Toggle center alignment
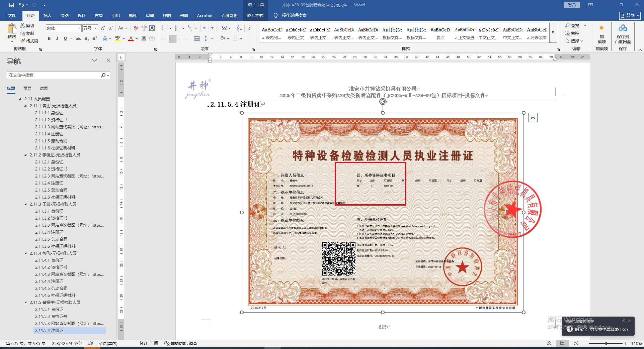The width and height of the screenshot is (644, 349). tap(172, 38)
